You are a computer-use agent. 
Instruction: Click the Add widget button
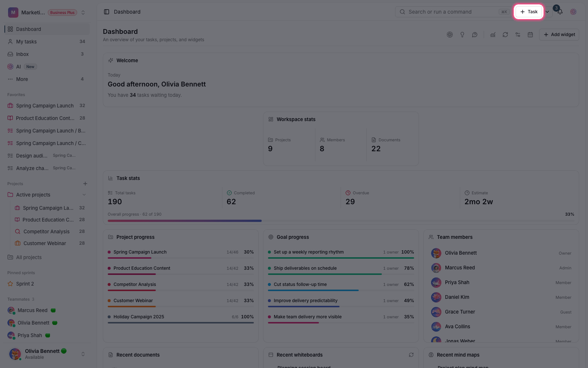[559, 35]
